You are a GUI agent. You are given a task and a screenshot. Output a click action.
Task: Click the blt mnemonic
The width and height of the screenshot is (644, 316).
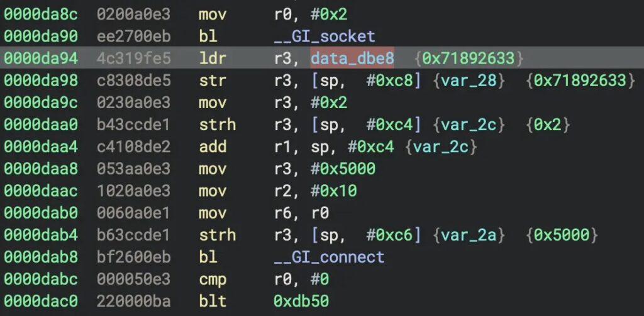212,301
